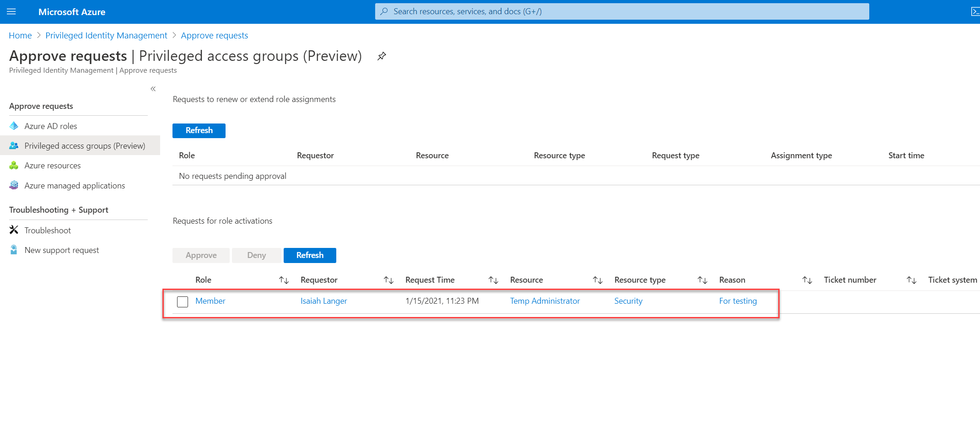The height and width of the screenshot is (435, 980).
Task: Open Privileged Identity Management breadcrumb
Action: click(106, 35)
